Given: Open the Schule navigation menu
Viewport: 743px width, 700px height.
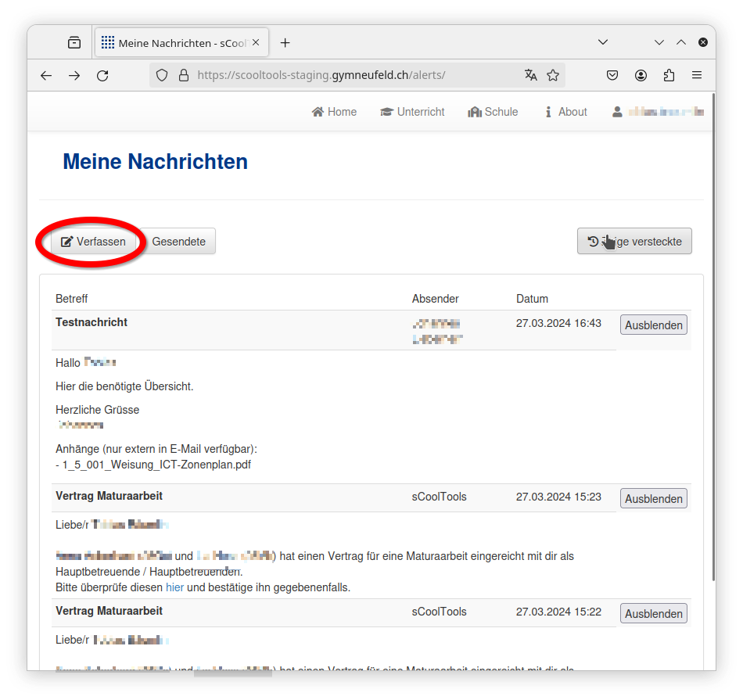Looking at the screenshot, I should 493,112.
